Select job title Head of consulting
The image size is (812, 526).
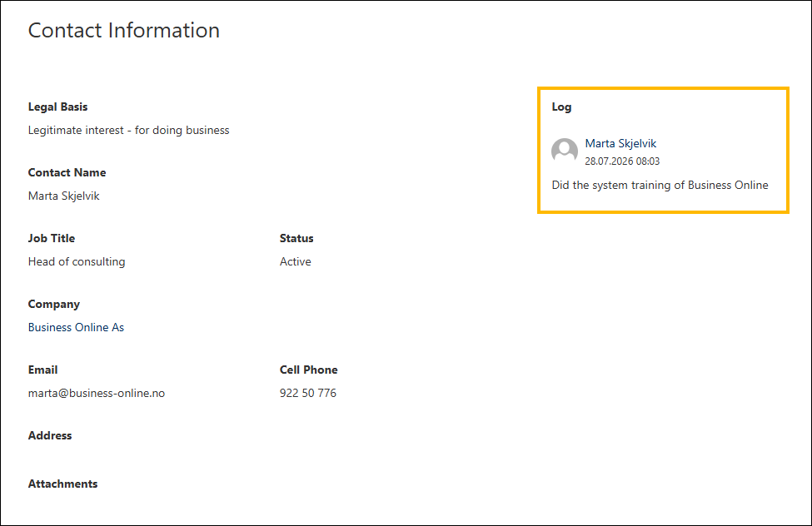pyautogui.click(x=77, y=261)
